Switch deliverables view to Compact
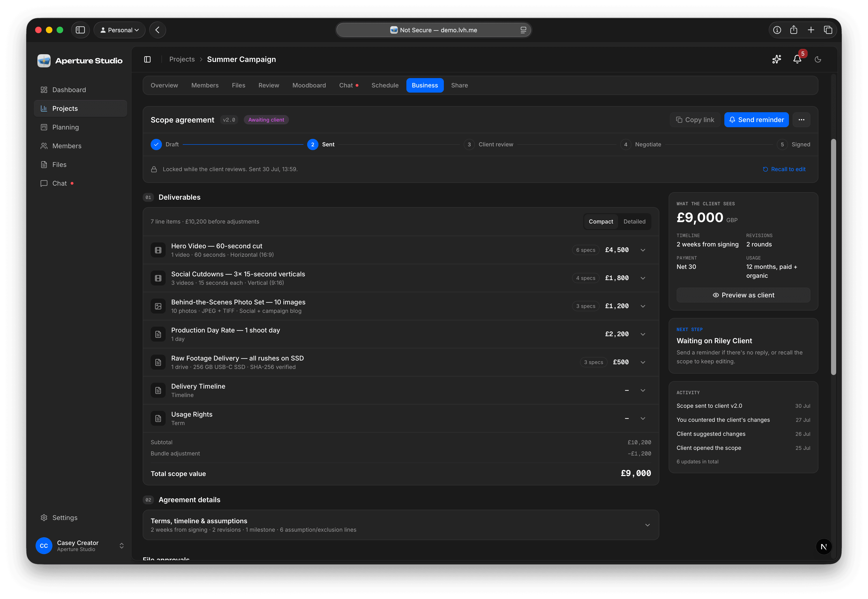The height and width of the screenshot is (599, 868). (601, 221)
